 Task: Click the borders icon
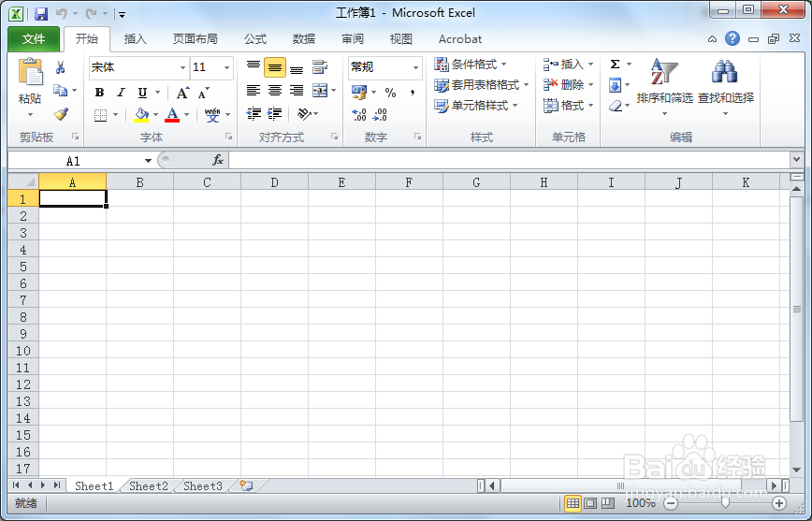click(x=100, y=114)
